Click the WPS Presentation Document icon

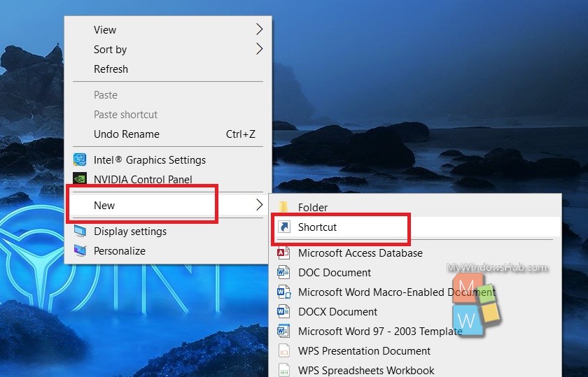tap(284, 350)
